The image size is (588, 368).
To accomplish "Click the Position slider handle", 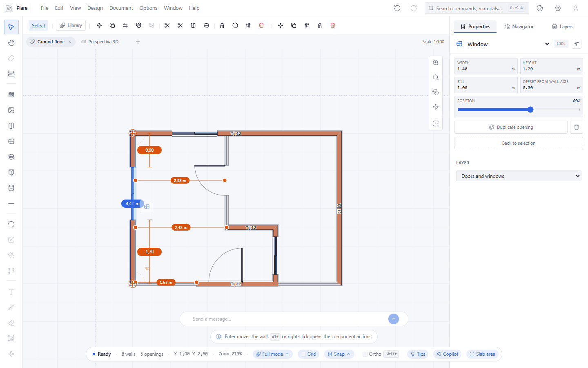I will [x=530, y=110].
